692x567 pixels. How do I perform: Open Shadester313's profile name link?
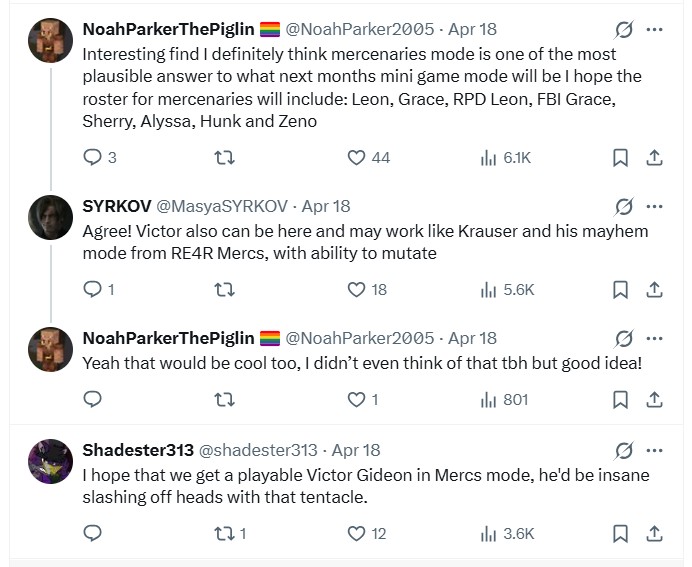coord(138,450)
